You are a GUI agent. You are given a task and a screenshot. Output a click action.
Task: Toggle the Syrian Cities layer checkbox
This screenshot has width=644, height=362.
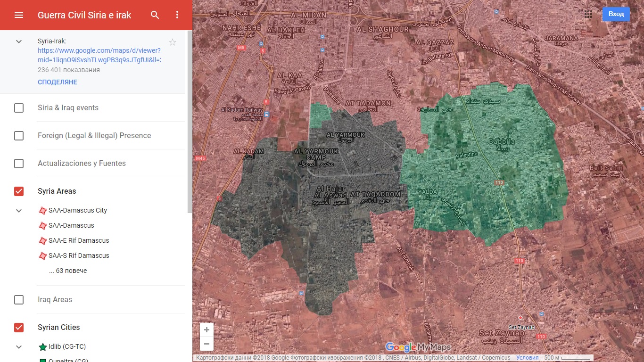19,328
